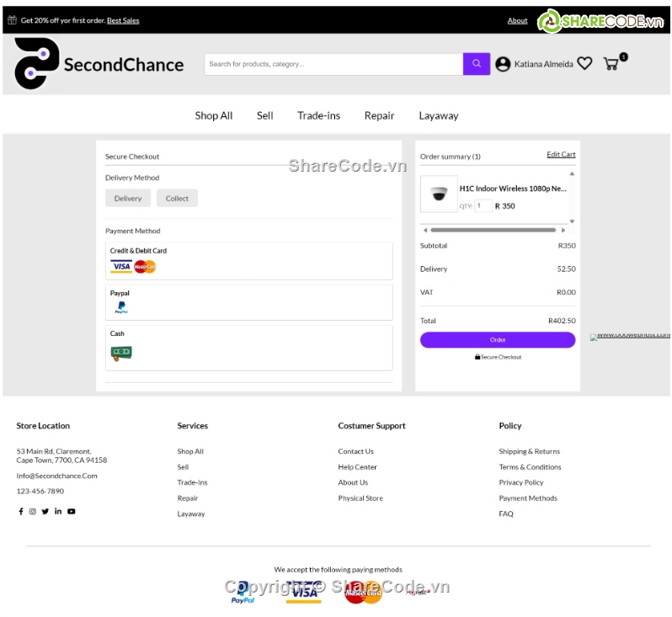The height and width of the screenshot is (617, 672).
Task: Click the horizontal scroll right arrow
Action: coord(563,230)
